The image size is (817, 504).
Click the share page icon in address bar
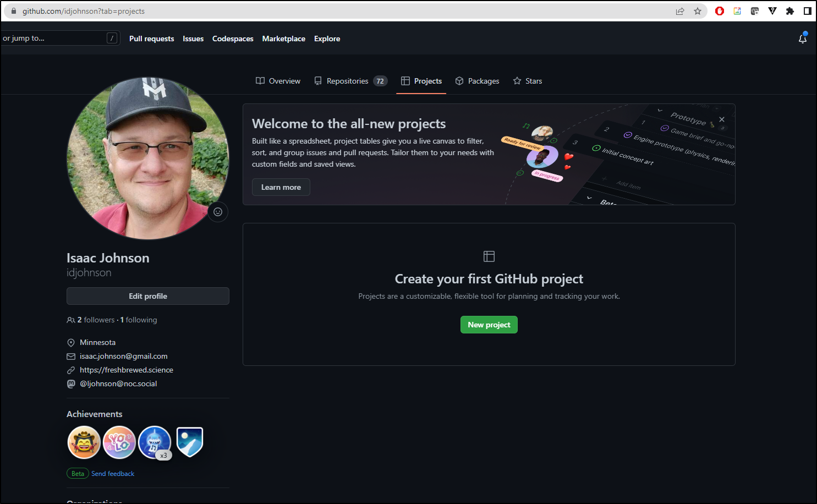(680, 11)
